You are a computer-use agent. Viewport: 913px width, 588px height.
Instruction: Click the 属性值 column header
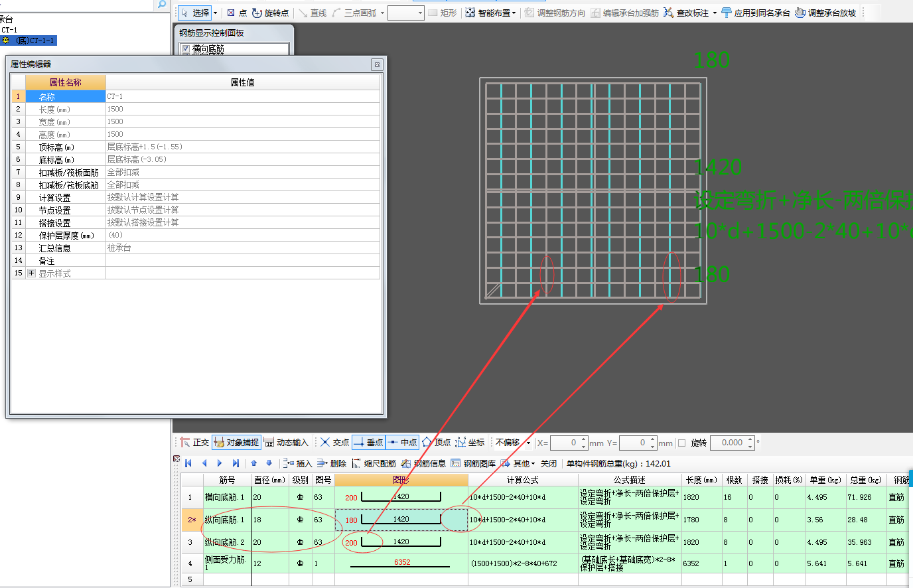pos(243,82)
